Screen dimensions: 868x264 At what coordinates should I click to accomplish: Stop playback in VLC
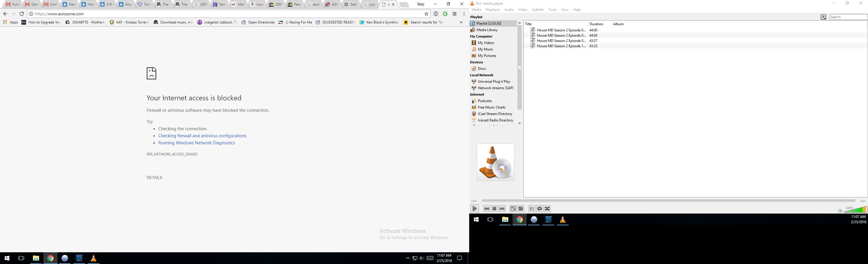[x=494, y=209]
